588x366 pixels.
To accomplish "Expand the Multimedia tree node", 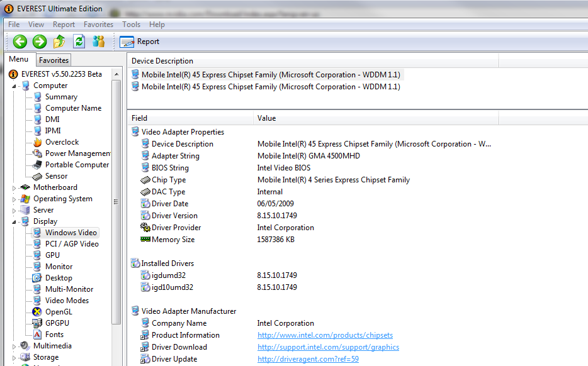I will pos(14,347).
